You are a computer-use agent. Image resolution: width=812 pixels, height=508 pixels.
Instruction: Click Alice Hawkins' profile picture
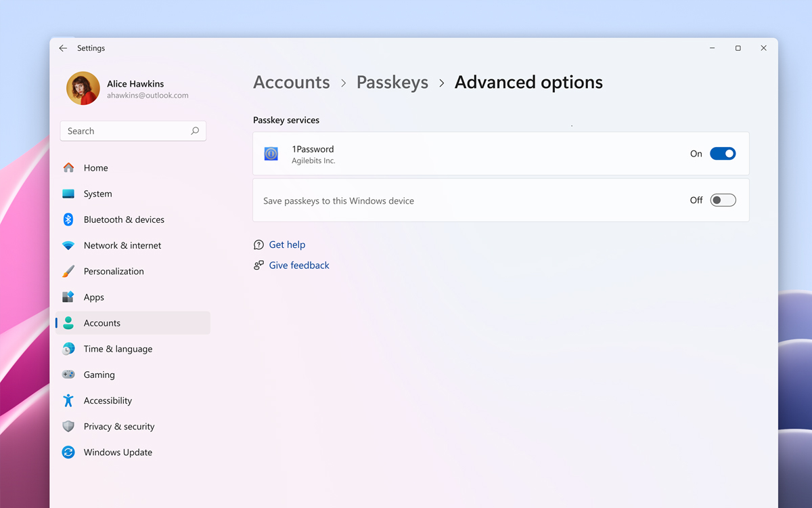click(82, 88)
